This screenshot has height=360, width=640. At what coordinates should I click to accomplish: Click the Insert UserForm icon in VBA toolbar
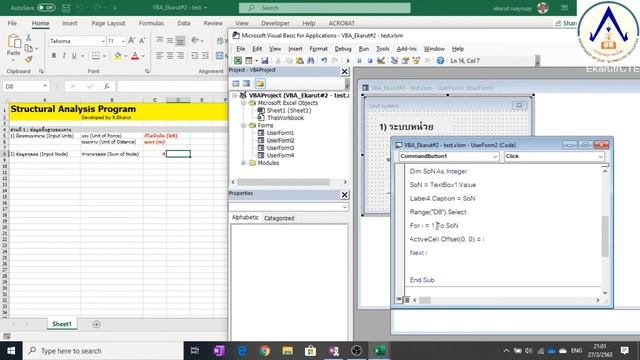point(249,61)
